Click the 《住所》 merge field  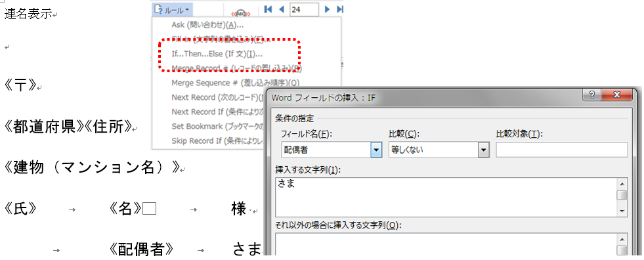tap(108, 127)
